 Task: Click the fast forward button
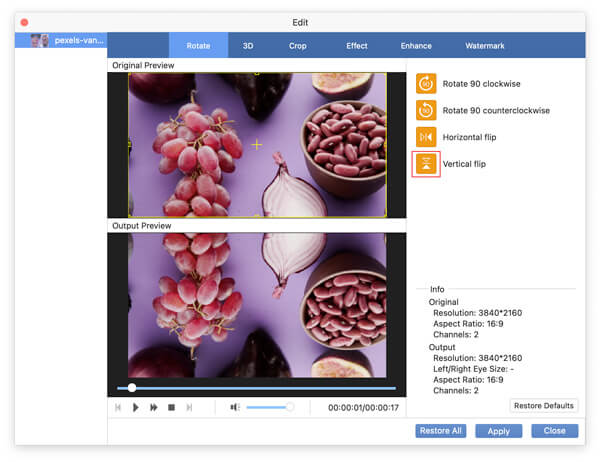click(x=154, y=408)
